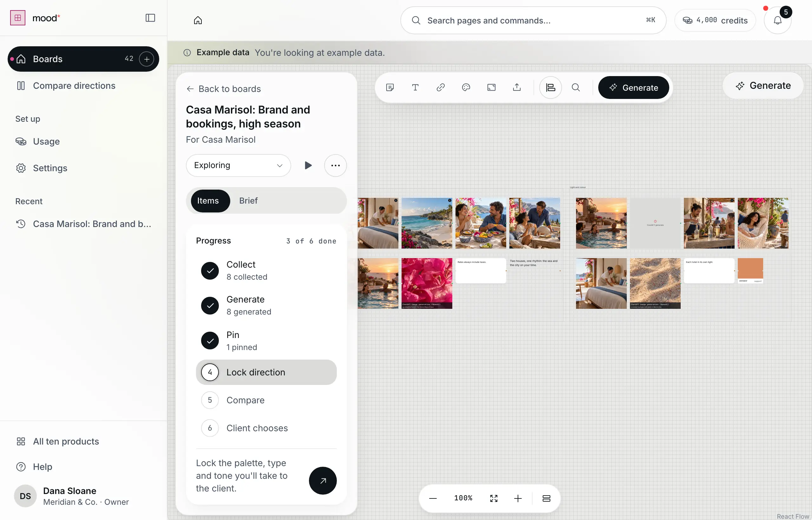
Task: Open the board more options menu
Action: tap(335, 166)
